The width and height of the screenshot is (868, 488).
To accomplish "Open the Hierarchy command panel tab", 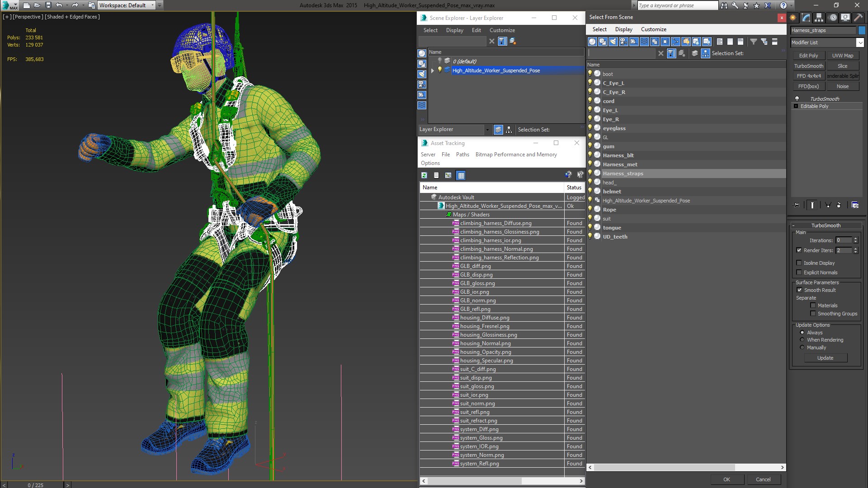I will point(819,18).
